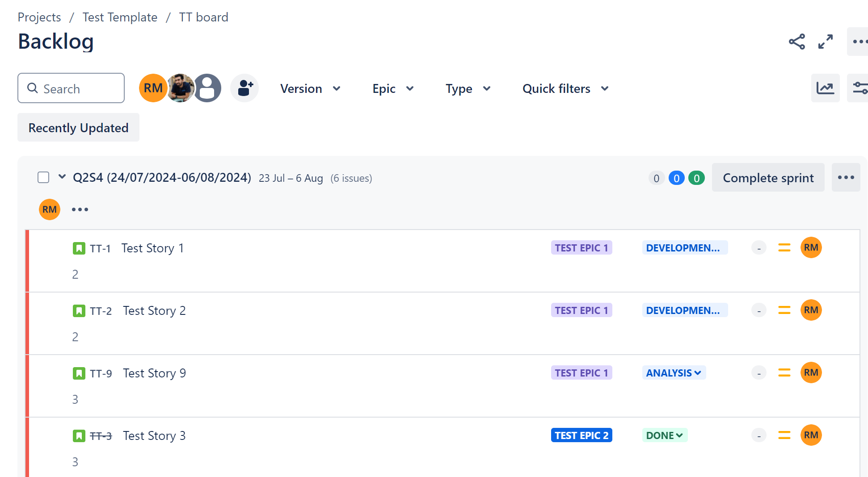Open issue Test Story 9

154,373
